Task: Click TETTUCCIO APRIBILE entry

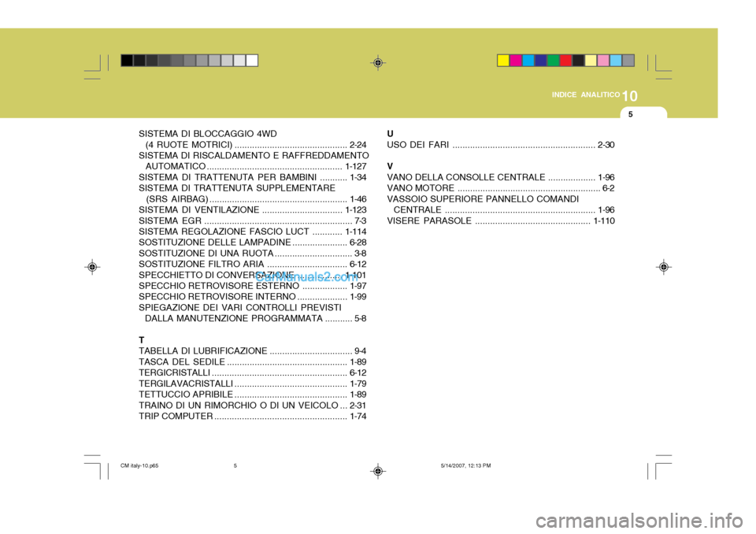Action: [253, 394]
